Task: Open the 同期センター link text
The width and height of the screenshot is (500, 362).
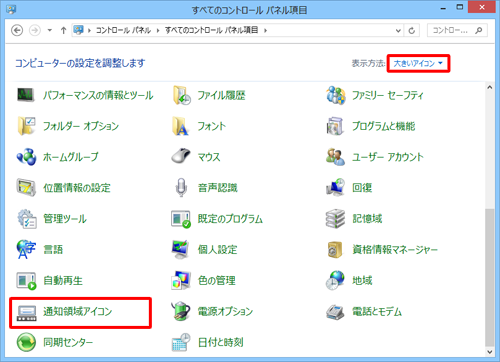Action: 68,342
